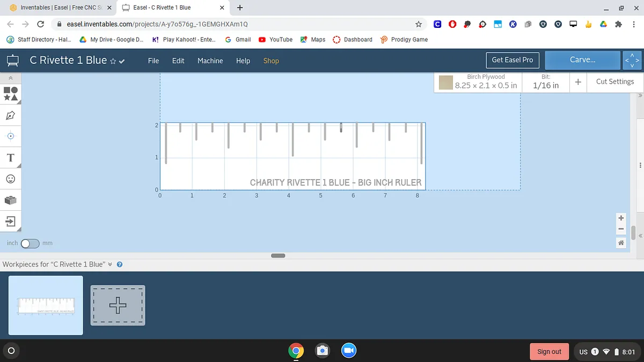
Task: Open the Play Kahoot bookmark
Action: [x=184, y=40]
